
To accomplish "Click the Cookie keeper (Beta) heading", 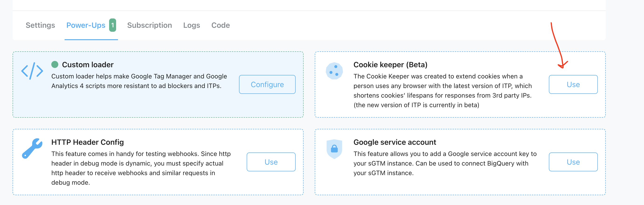I will [x=390, y=65].
